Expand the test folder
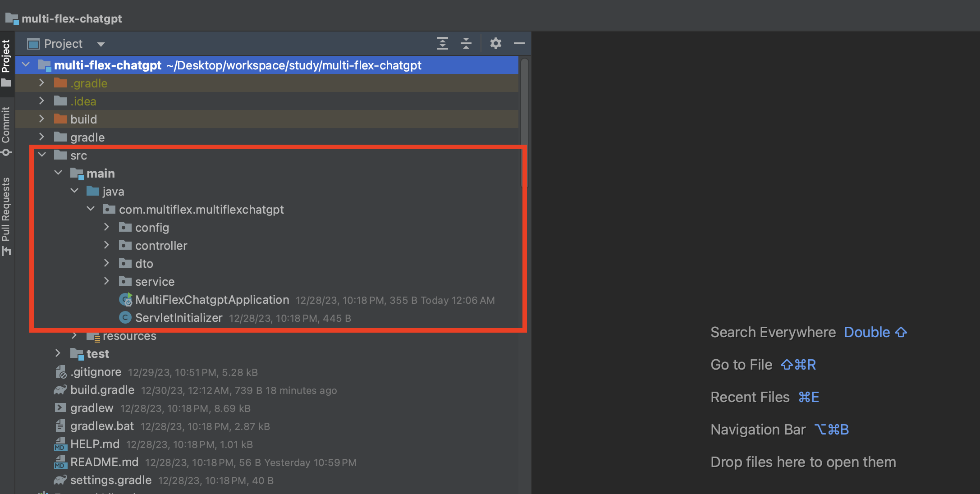 pyautogui.click(x=58, y=353)
